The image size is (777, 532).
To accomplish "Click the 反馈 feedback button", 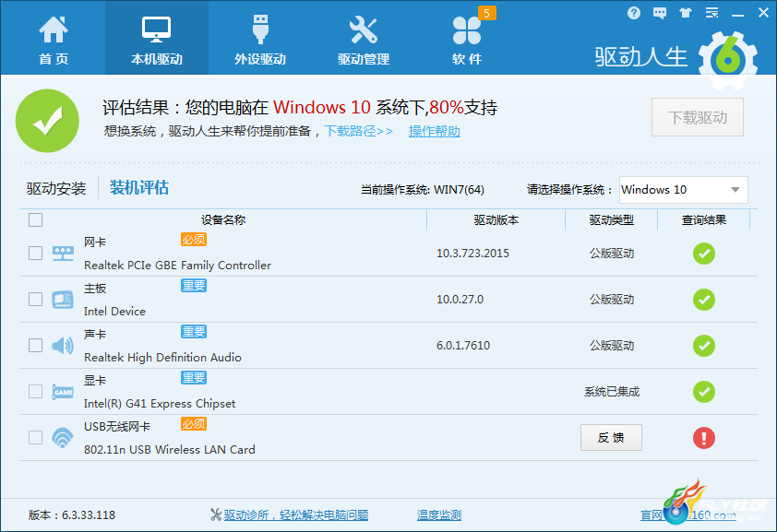I will pos(611,437).
